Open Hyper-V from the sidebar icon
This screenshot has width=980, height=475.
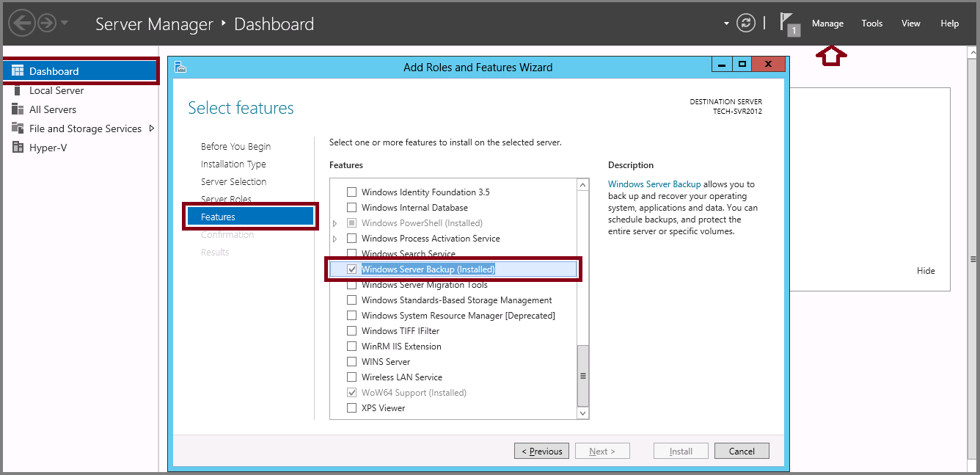coord(18,148)
